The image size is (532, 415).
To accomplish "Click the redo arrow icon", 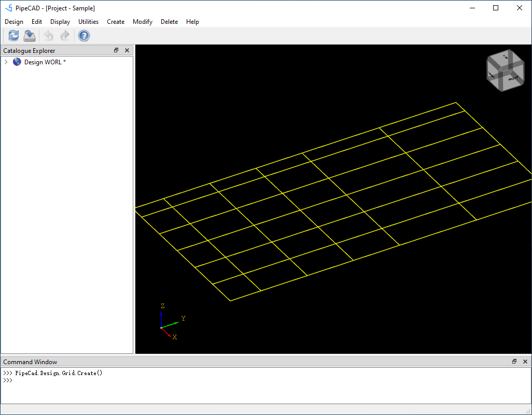I will 65,36.
